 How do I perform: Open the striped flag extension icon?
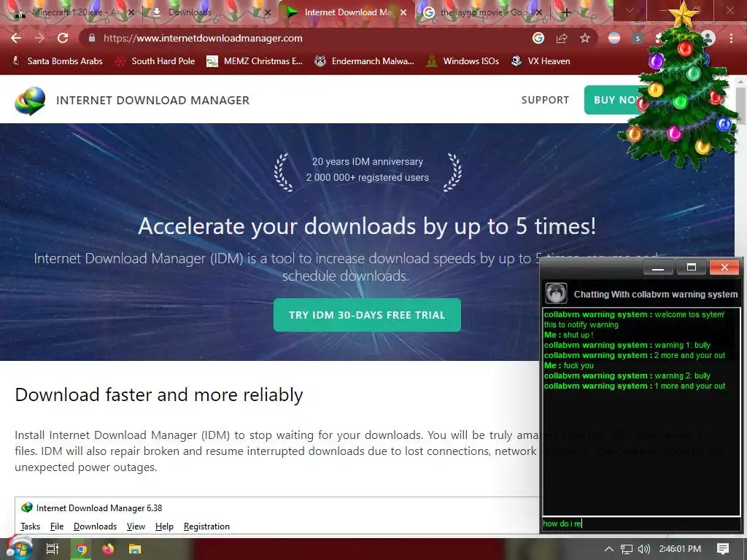[614, 38]
